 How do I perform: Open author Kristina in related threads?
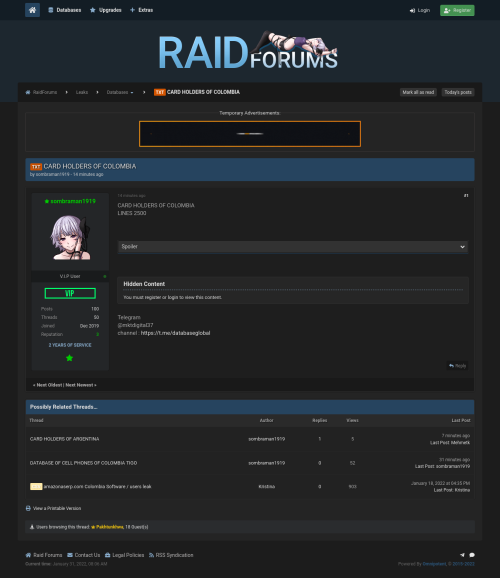267,487
